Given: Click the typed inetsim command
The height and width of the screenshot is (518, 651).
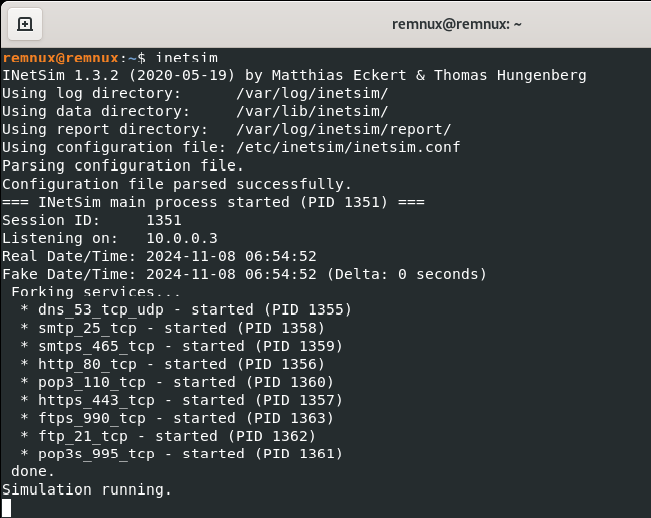Looking at the screenshot, I should click(187, 58).
